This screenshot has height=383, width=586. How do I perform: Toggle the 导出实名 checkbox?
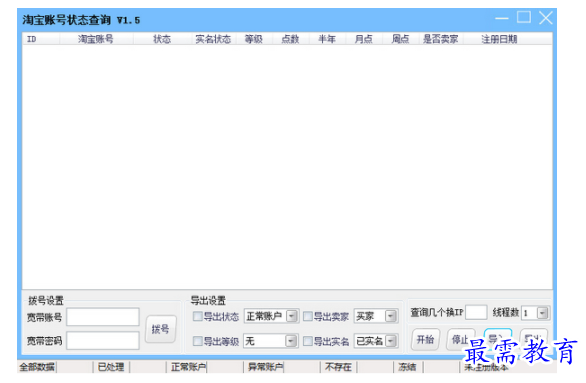[308, 341]
